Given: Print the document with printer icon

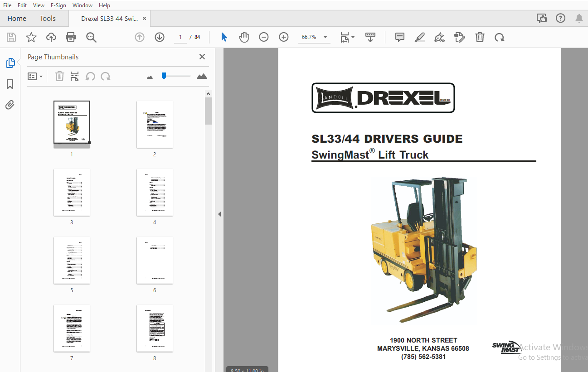Looking at the screenshot, I should tap(71, 37).
